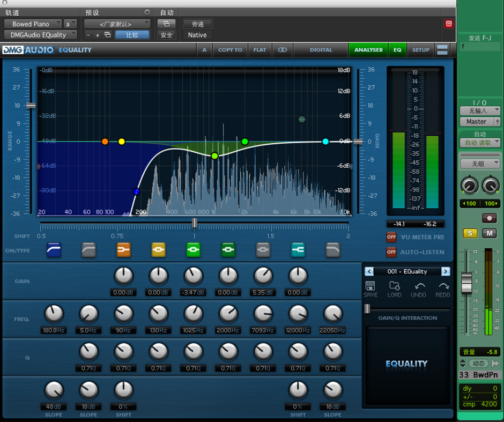Select the cyan EQ node on graph

(325, 142)
